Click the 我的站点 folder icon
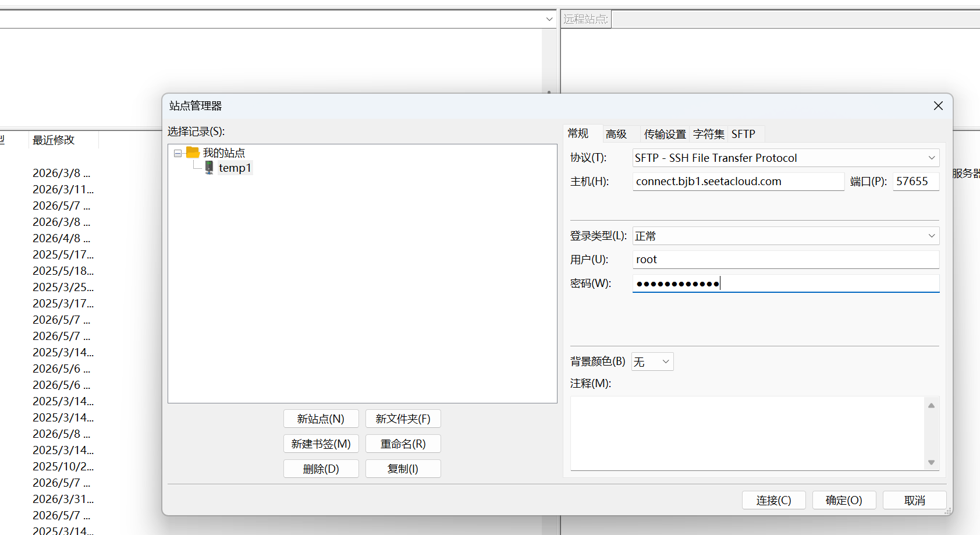Viewport: 980px width, 535px height. 193,153
